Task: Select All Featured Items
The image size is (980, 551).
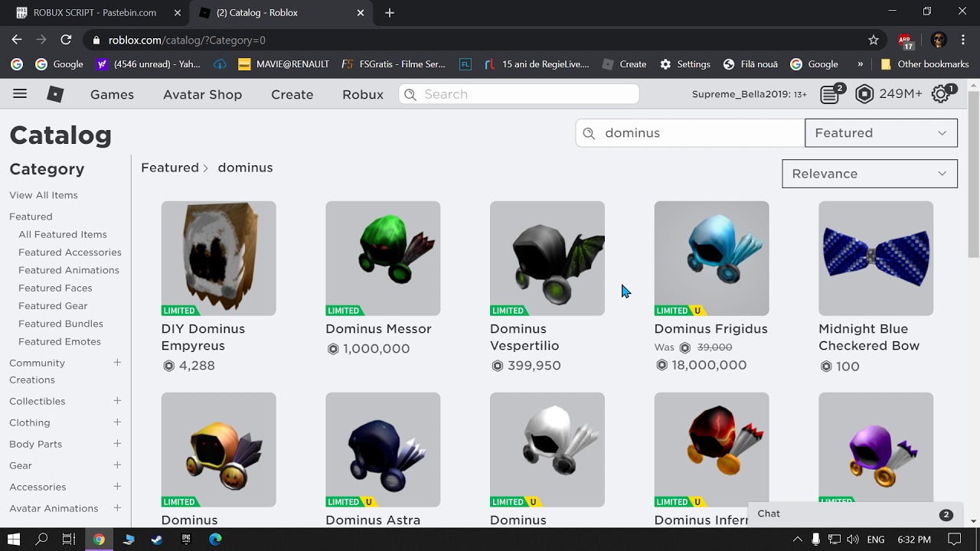Action: 63,234
